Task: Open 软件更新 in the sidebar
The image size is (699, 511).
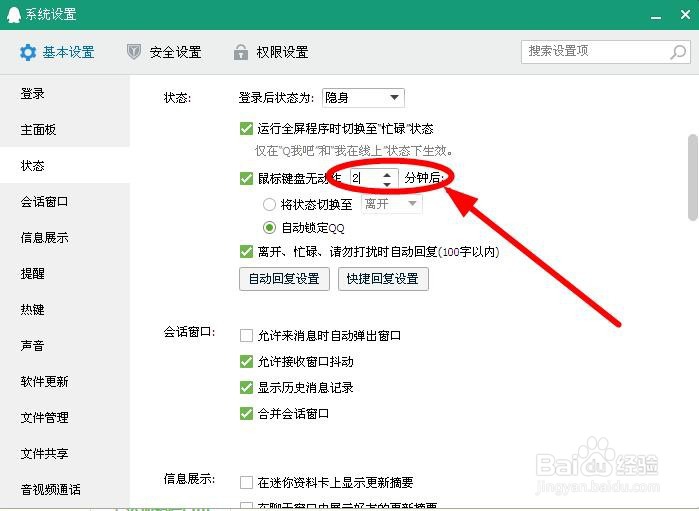Action: coord(65,381)
